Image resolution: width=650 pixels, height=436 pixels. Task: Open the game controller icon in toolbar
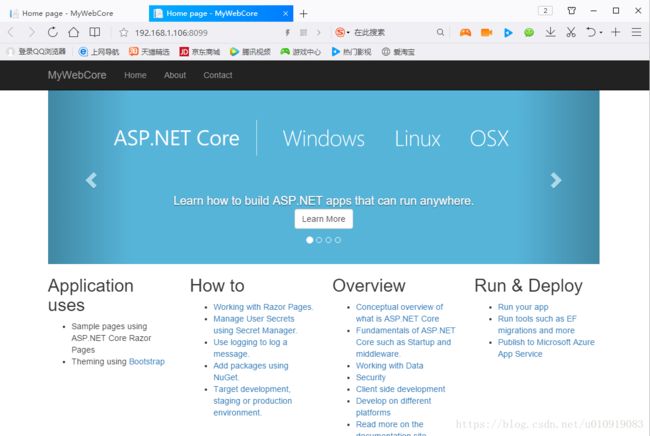466,32
